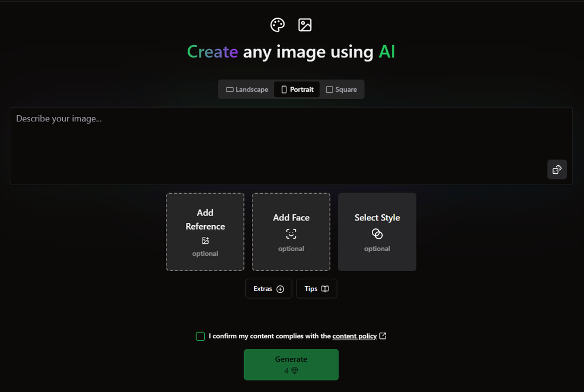Click the external link icon beside content policy
The image size is (584, 392).
pos(383,336)
